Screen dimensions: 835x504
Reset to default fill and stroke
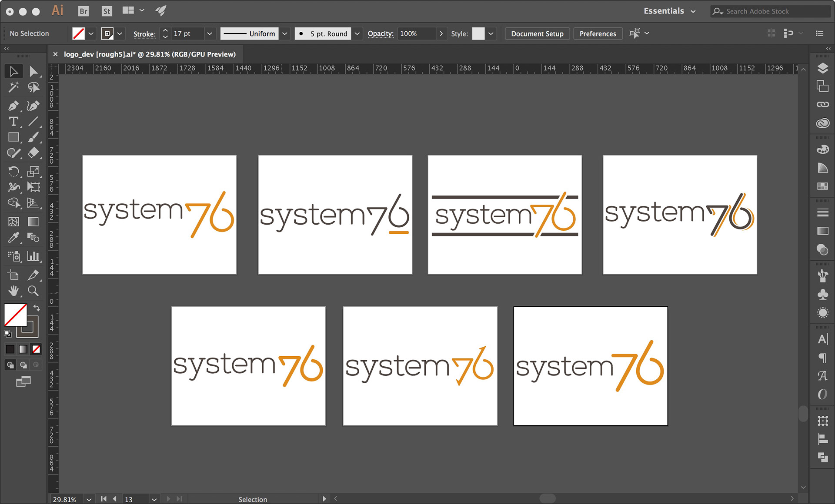tap(8, 334)
